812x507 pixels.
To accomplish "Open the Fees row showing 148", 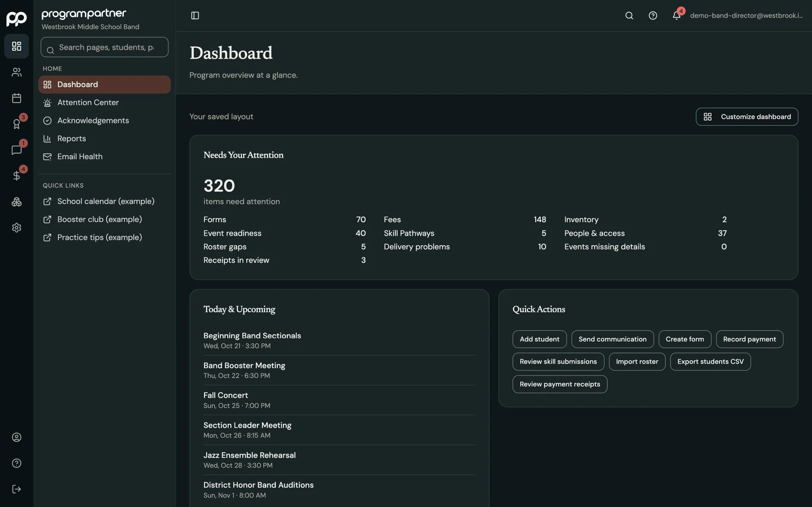I will [465, 219].
